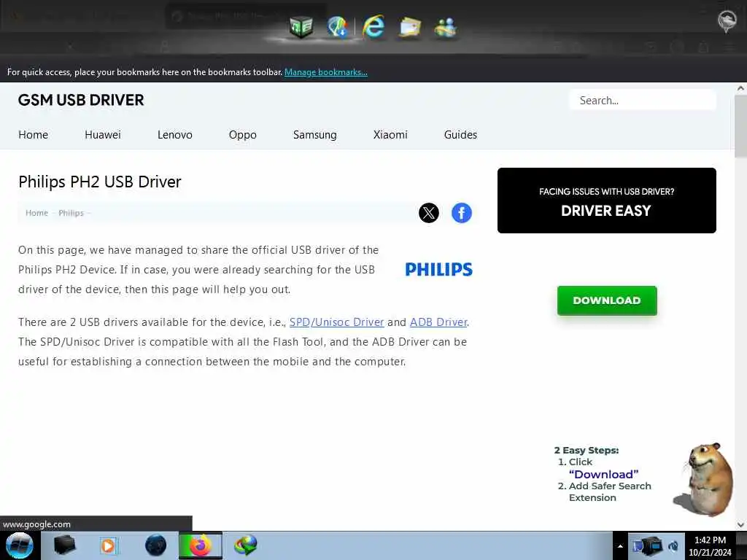Click the Philips logo image
This screenshot has width=747, height=560.
(x=438, y=270)
